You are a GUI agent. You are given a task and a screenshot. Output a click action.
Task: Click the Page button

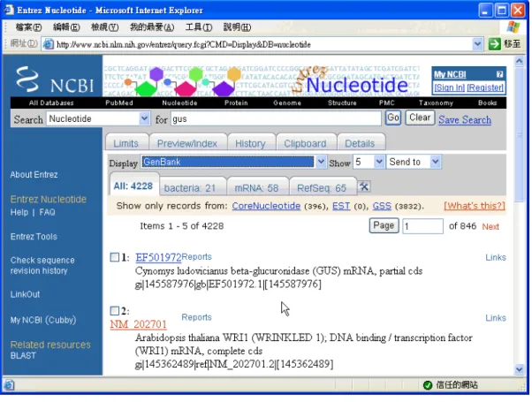pyautogui.click(x=384, y=225)
